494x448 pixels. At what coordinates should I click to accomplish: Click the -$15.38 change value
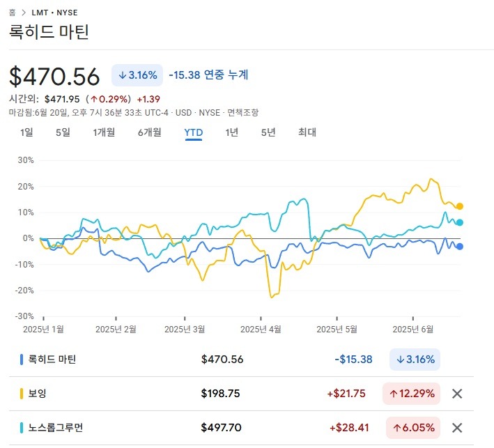tap(353, 360)
